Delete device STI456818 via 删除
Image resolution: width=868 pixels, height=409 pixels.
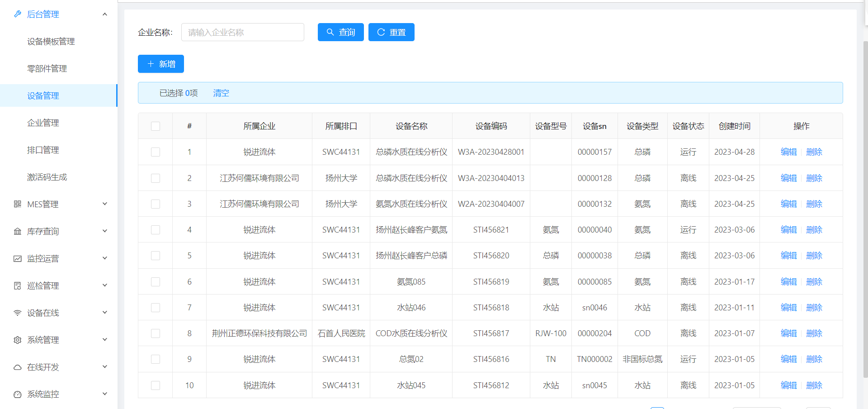(814, 308)
